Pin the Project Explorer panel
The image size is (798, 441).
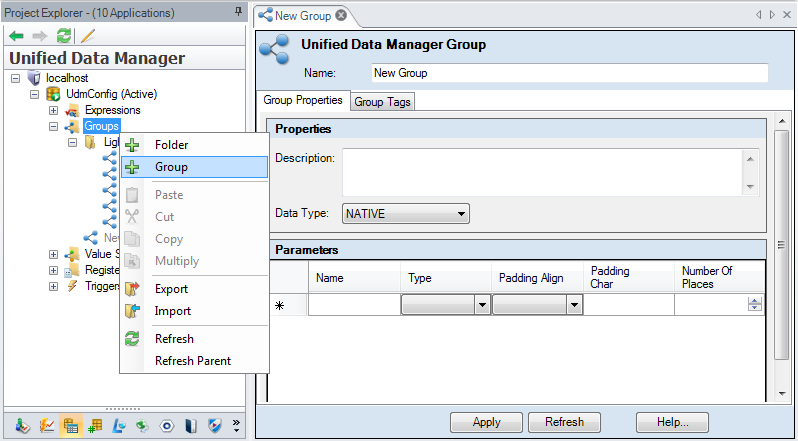click(x=237, y=12)
